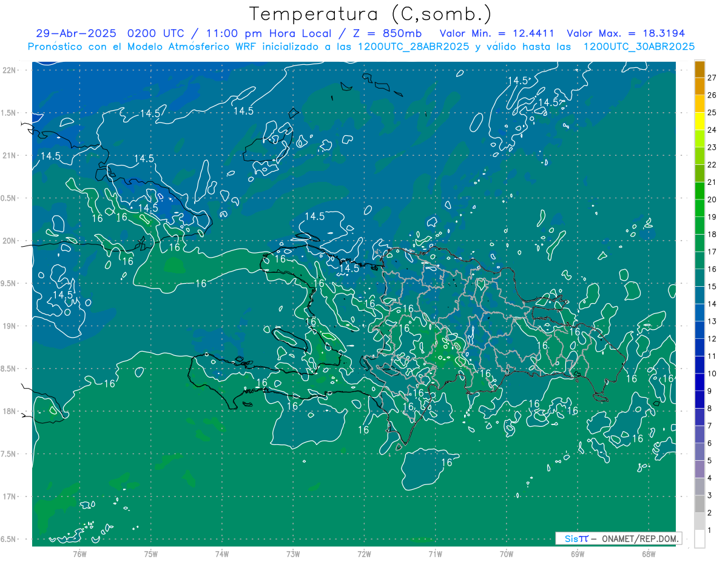Viewport: 728px width, 562px height.
Task: Click the 'Temperatura (C,somb.)' chart title
Action: click(x=371, y=15)
